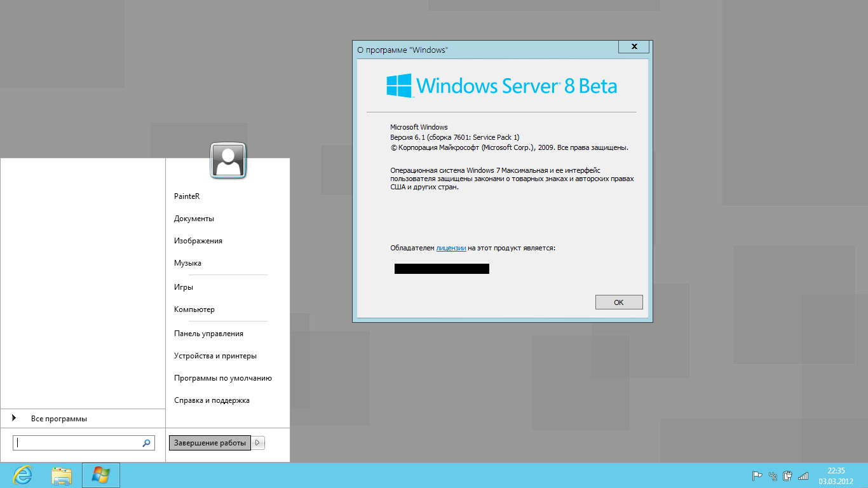Image resolution: width=868 pixels, height=488 pixels.
Task: Click the Start menu search field
Action: [x=84, y=443]
